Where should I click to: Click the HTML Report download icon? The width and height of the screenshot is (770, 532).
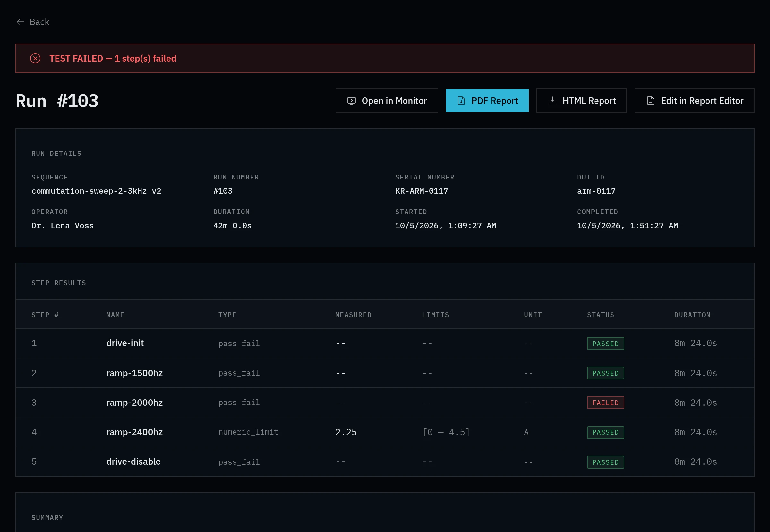pyautogui.click(x=552, y=101)
